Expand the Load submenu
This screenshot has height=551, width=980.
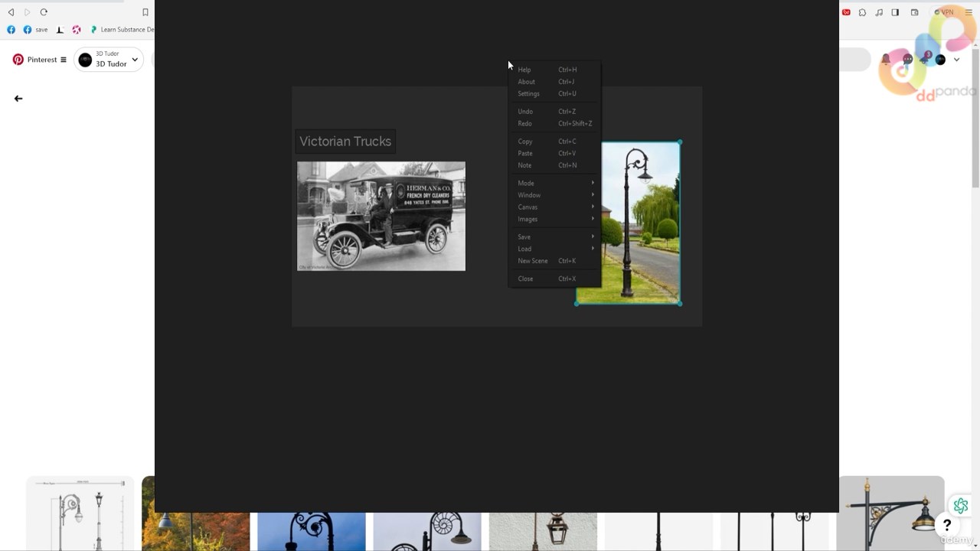pyautogui.click(x=555, y=249)
